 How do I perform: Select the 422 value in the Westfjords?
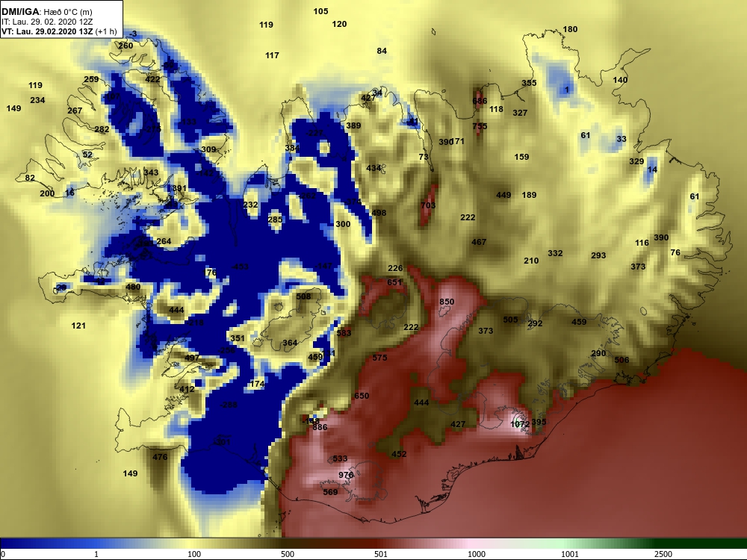152,79
